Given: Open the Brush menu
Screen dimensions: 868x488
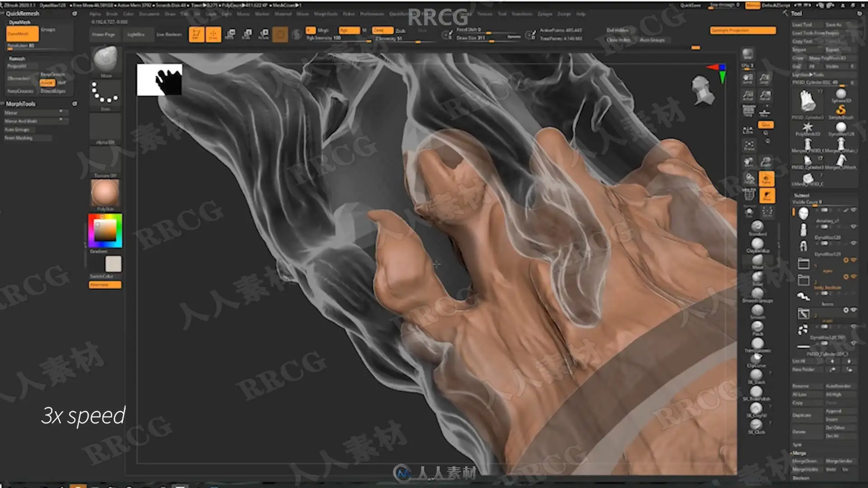Looking at the screenshot, I should (x=112, y=14).
